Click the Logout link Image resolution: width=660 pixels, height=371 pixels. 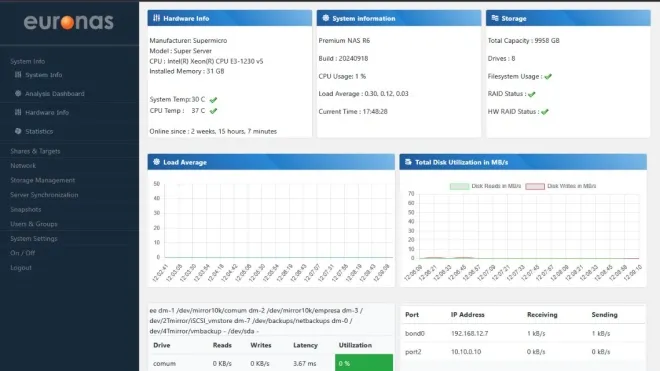click(21, 267)
